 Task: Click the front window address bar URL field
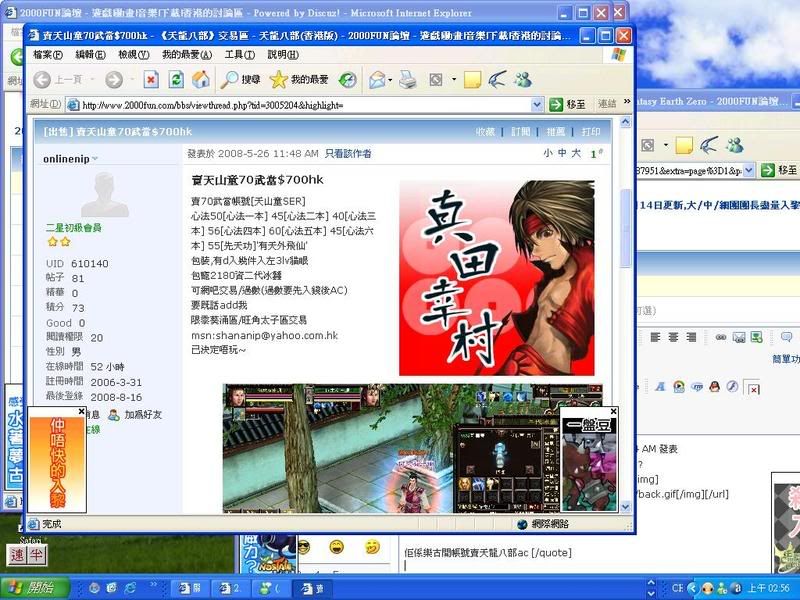pyautogui.click(x=306, y=105)
